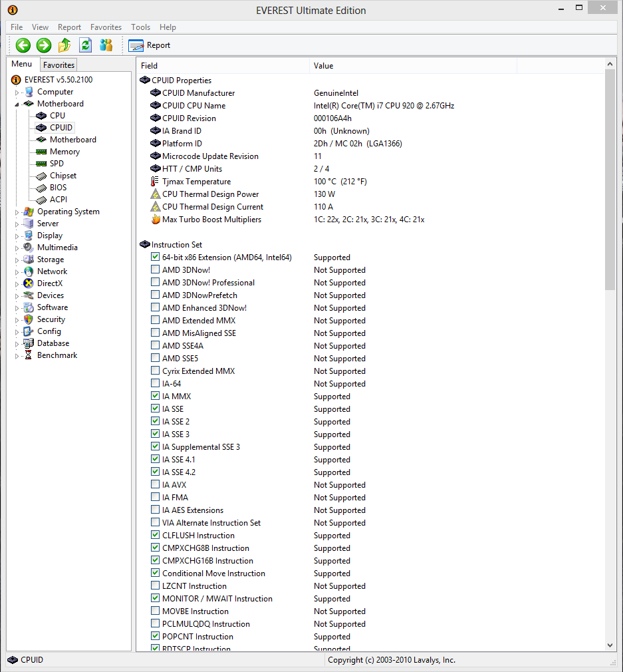The image size is (623, 672).
Task: Select CPUID chip icon in the tree
Action: 41,128
